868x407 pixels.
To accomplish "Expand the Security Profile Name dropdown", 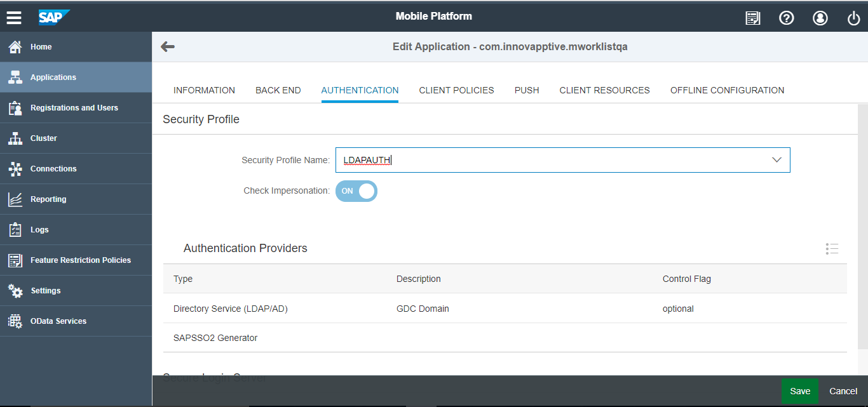I will click(776, 159).
